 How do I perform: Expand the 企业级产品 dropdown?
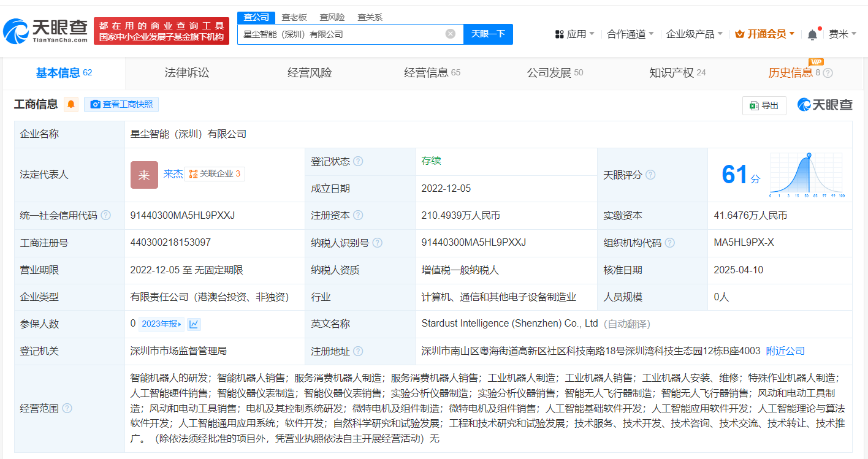pos(695,34)
